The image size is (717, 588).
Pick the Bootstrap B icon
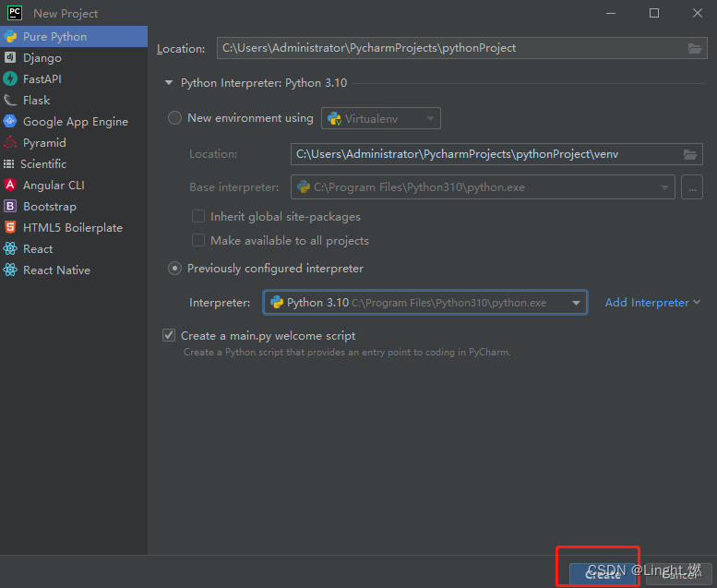(10, 207)
